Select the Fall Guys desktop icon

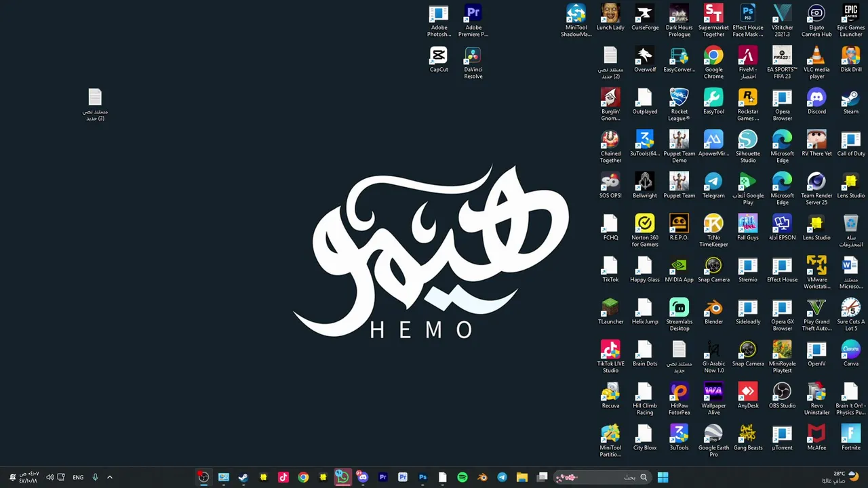[748, 228]
